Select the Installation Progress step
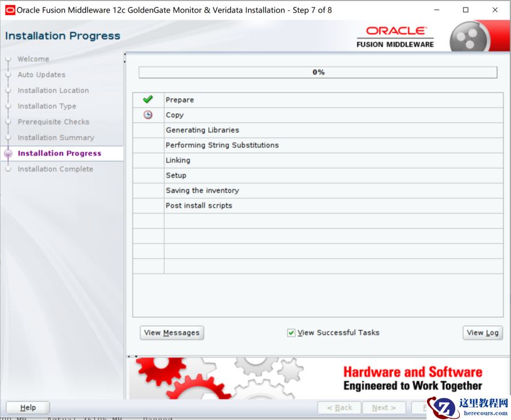Viewport: 511px width, 420px height. [59, 153]
